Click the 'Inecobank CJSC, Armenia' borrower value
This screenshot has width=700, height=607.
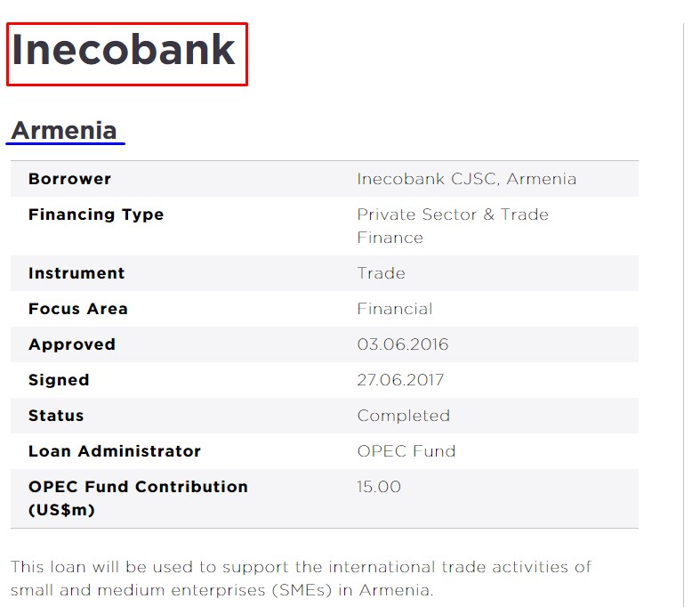coord(466,179)
